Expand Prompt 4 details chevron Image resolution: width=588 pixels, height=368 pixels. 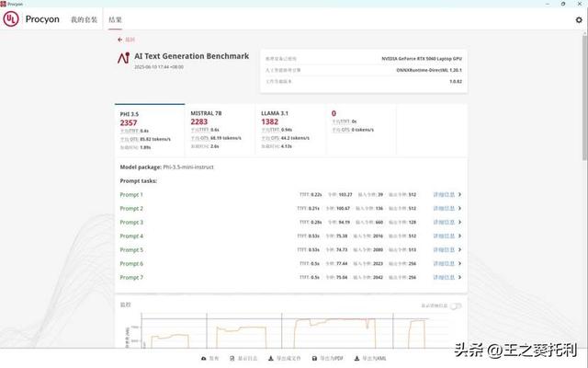pos(459,236)
